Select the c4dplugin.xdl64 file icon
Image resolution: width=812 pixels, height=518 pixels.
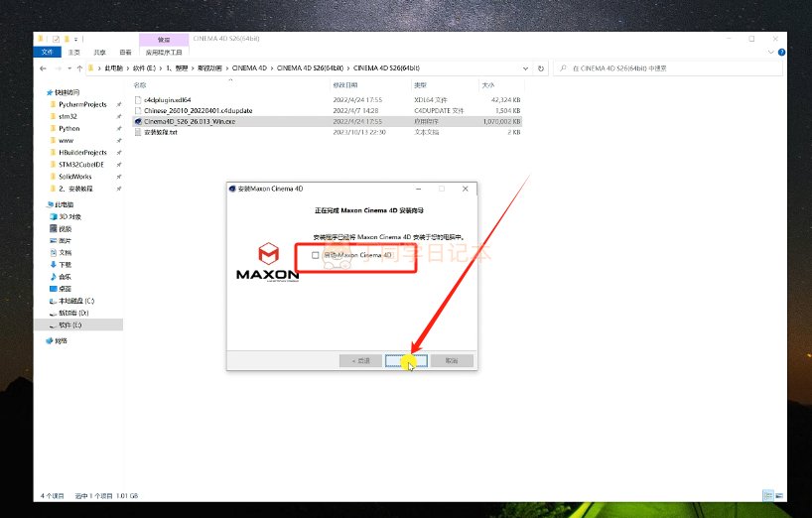point(138,100)
